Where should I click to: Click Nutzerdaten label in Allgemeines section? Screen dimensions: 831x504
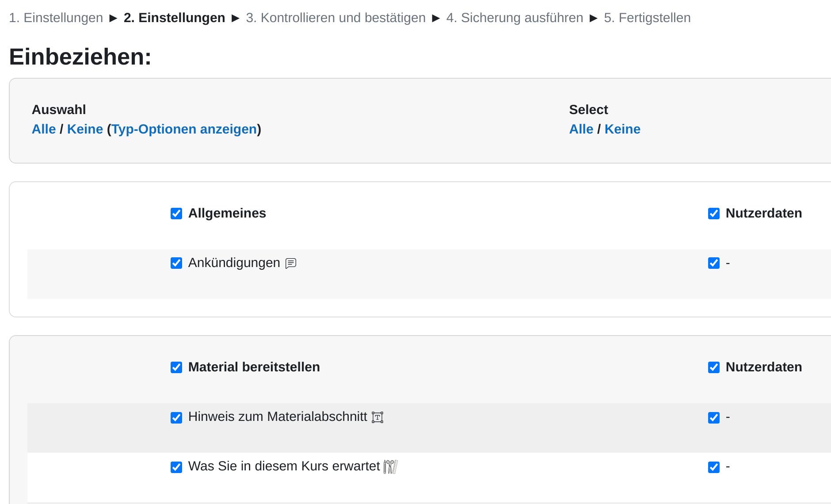764,213
